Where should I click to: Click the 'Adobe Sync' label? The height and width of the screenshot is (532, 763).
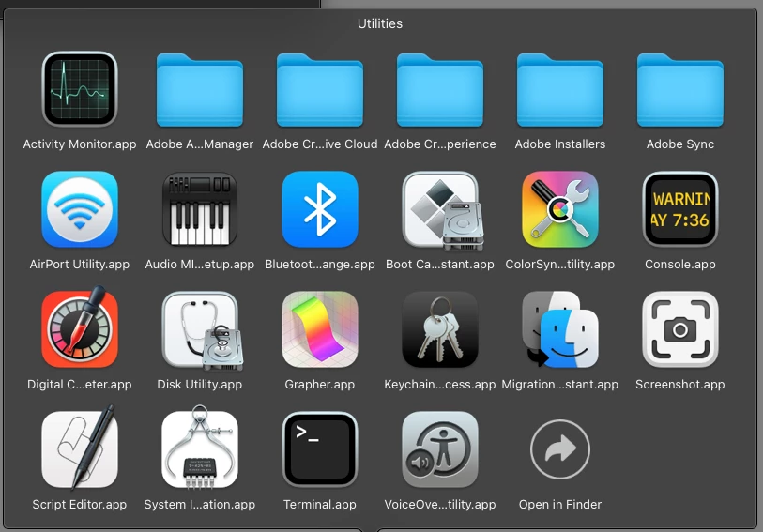(680, 144)
